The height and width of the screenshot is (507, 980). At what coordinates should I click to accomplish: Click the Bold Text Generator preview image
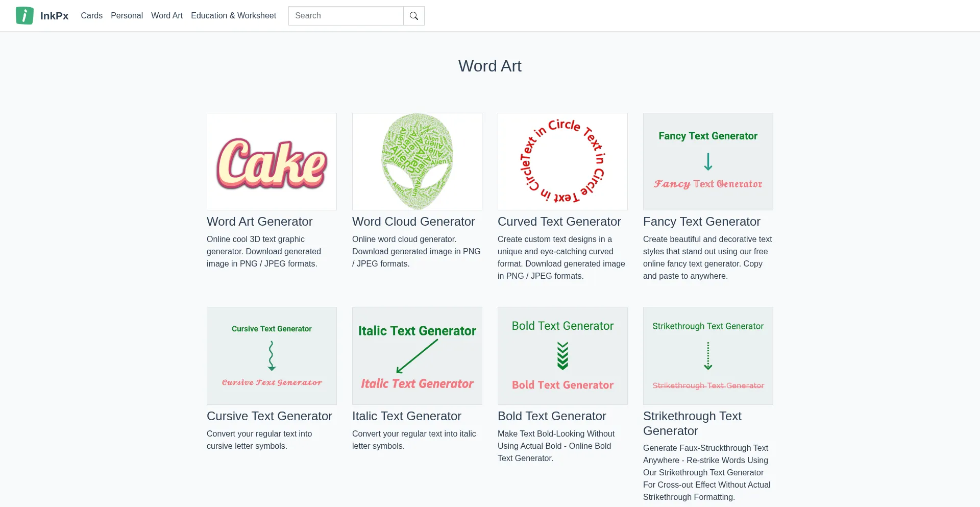pos(562,356)
